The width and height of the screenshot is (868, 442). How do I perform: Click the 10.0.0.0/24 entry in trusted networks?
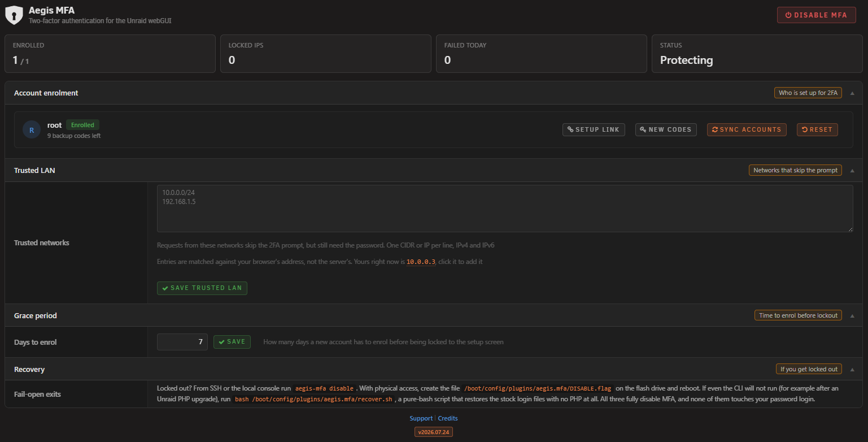178,193
